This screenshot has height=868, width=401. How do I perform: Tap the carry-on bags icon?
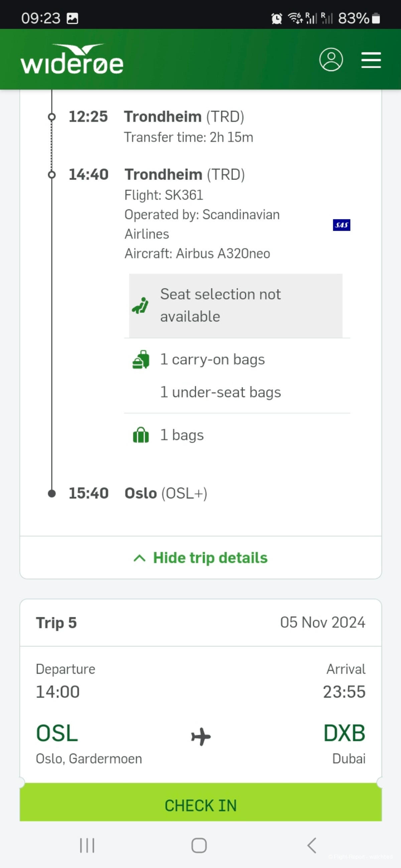(141, 360)
